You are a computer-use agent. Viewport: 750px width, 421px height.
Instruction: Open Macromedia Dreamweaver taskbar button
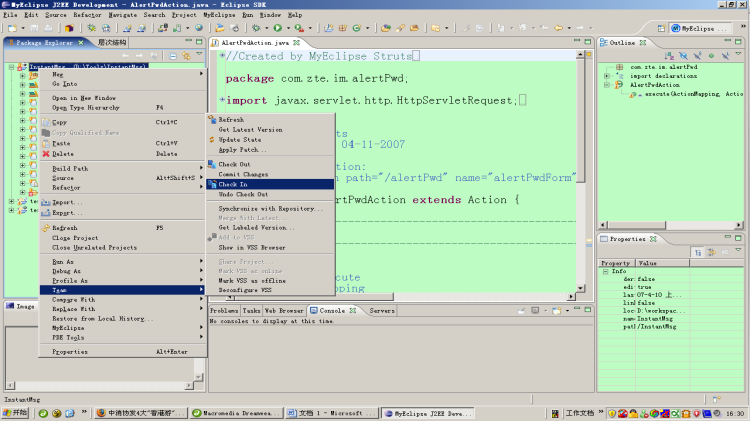tap(237, 413)
